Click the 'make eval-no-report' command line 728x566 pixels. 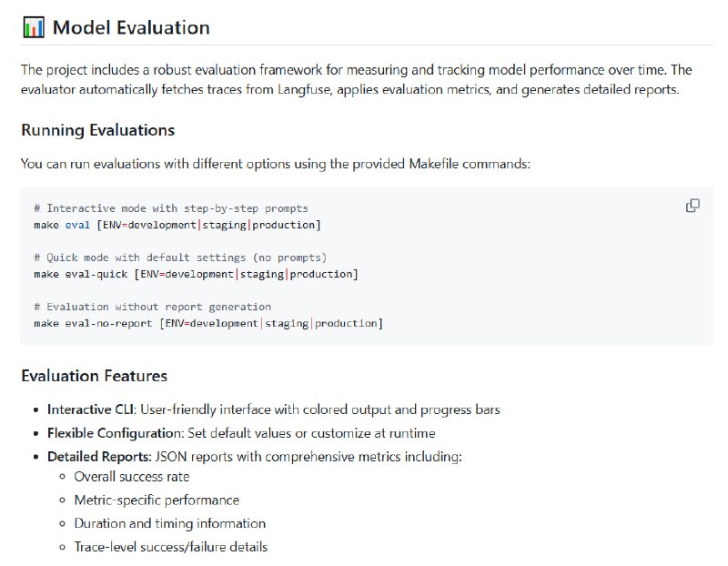point(208,323)
